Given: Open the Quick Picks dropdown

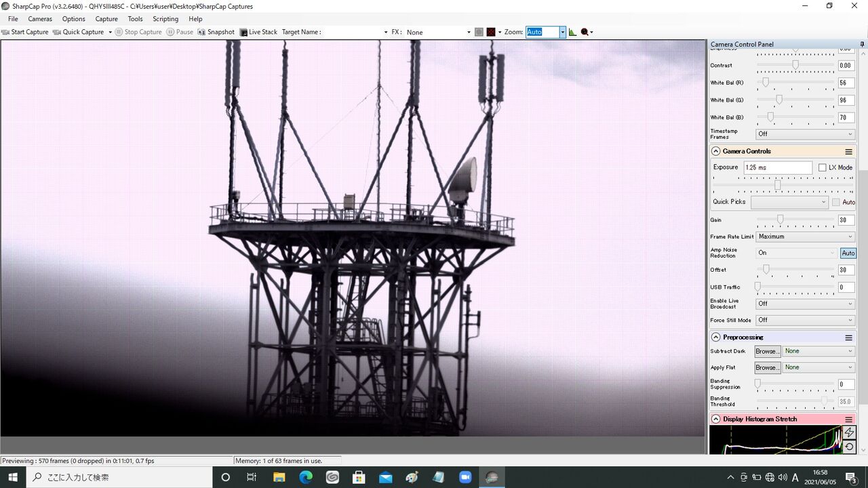Looking at the screenshot, I should click(x=789, y=202).
